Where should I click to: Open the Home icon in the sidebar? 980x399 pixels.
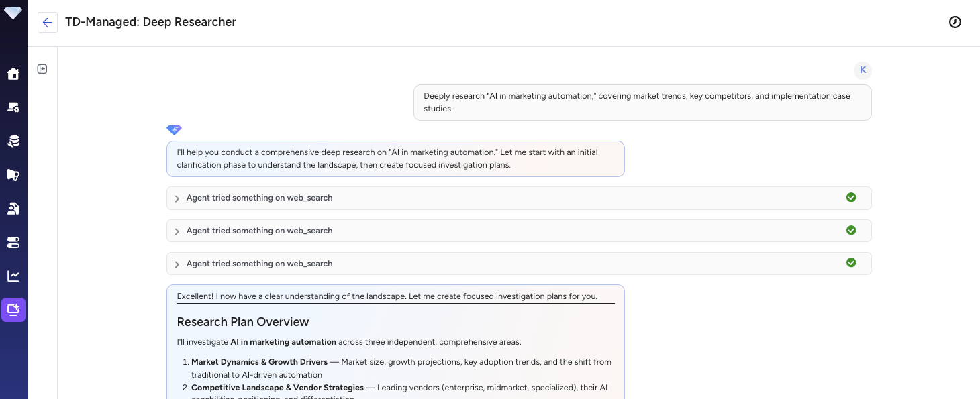[13, 74]
